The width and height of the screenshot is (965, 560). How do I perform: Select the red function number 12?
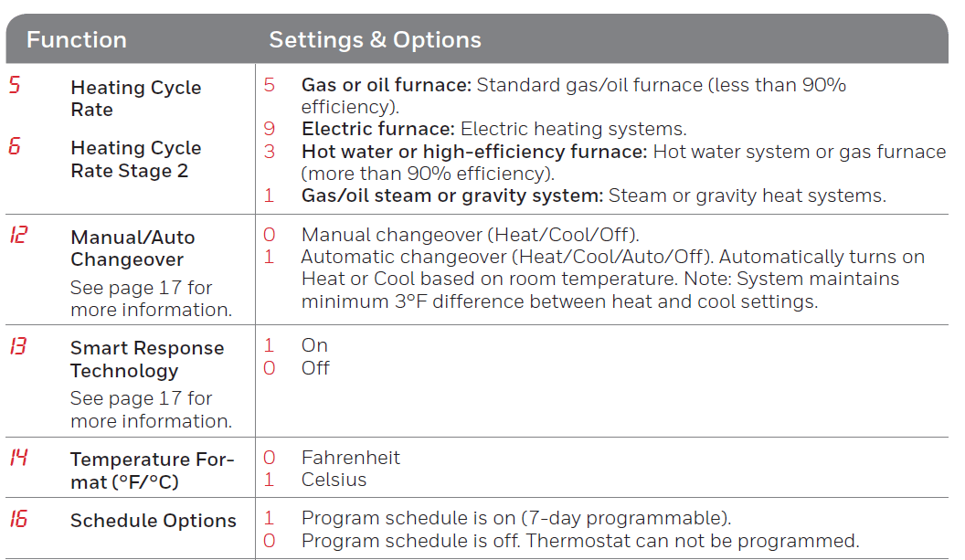[18, 236]
